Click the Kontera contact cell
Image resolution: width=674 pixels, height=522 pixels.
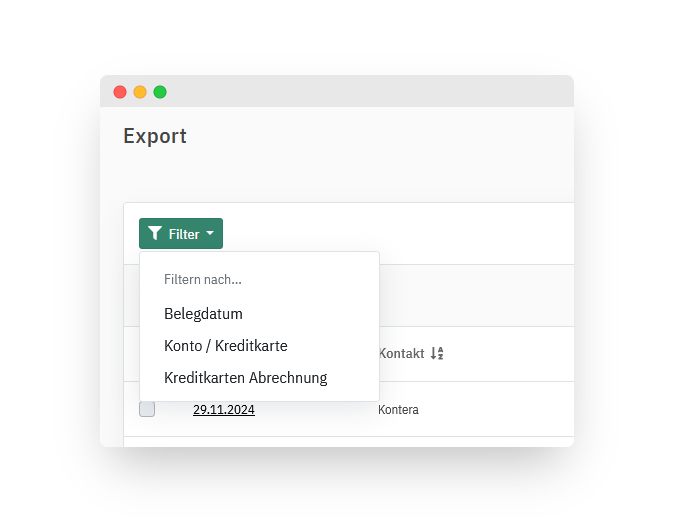[398, 410]
